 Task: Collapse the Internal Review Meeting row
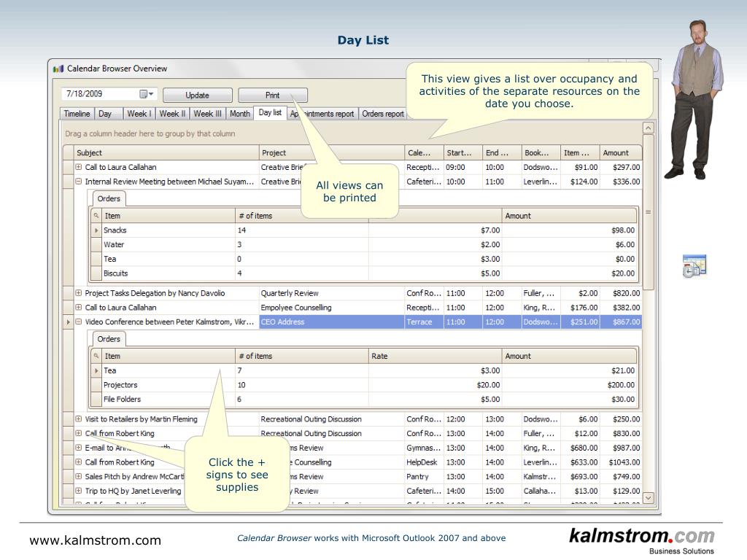click(x=79, y=182)
